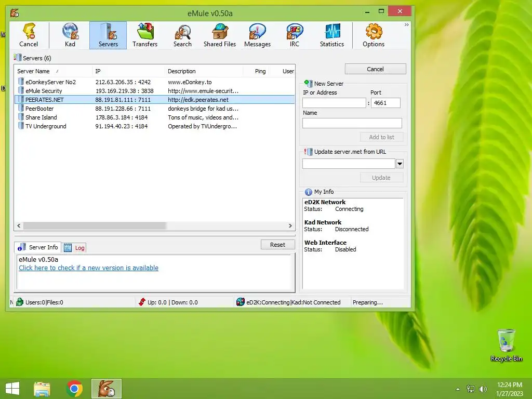Switch to the Server Info tab

[38, 247]
